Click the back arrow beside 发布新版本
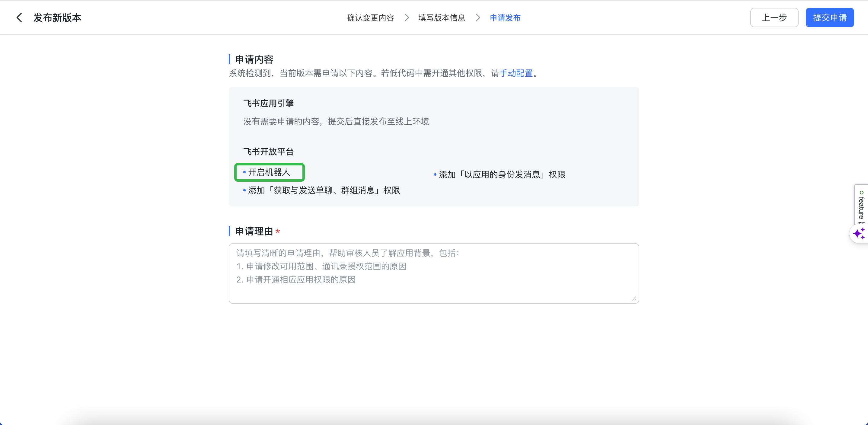 tap(19, 18)
